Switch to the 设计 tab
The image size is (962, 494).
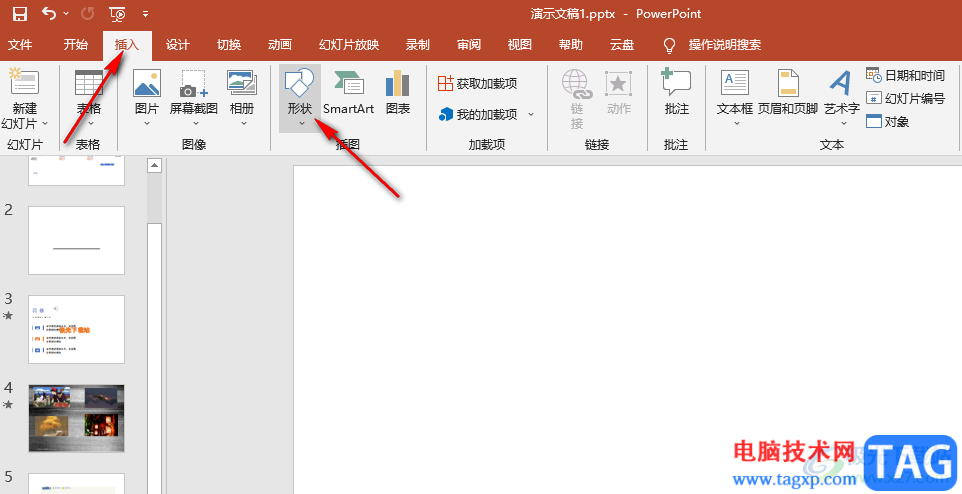pyautogui.click(x=178, y=45)
